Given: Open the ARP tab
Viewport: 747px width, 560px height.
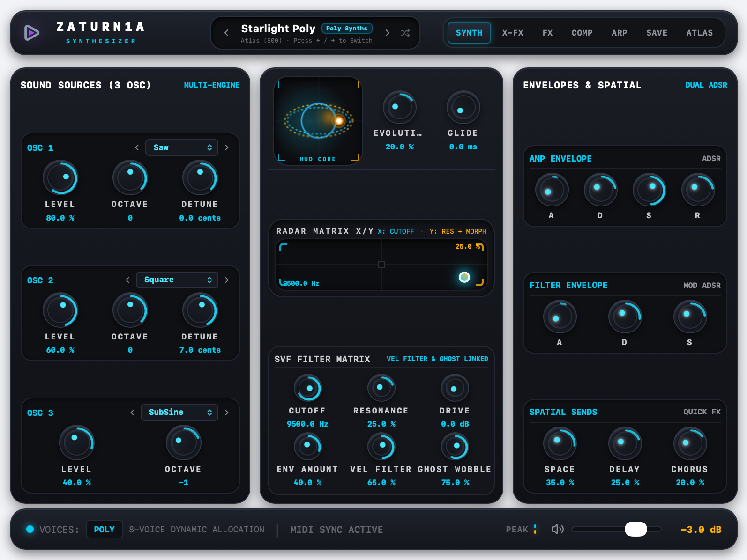Looking at the screenshot, I should 619,33.
